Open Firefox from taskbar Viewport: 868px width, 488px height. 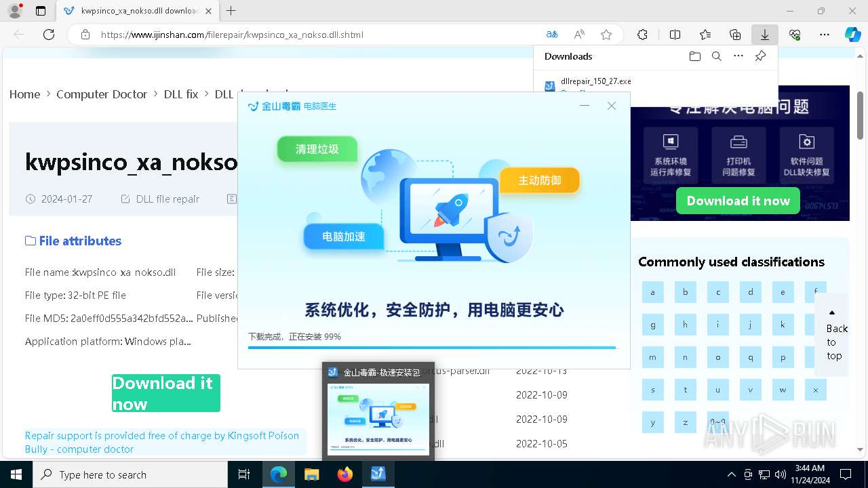click(x=345, y=474)
